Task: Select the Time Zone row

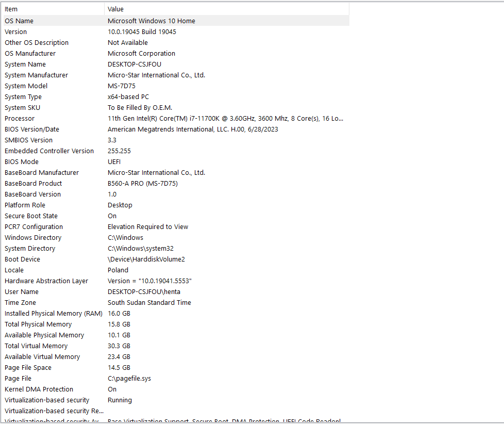Action: pos(176,302)
